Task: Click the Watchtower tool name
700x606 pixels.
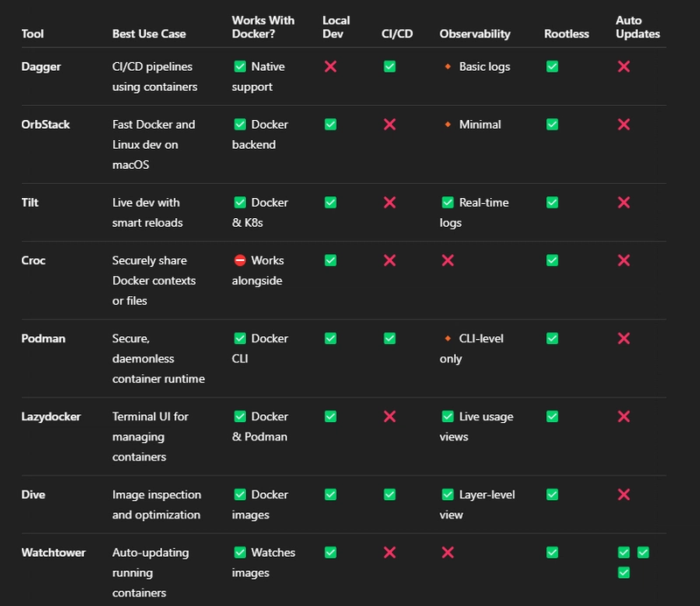Action: coord(53,553)
